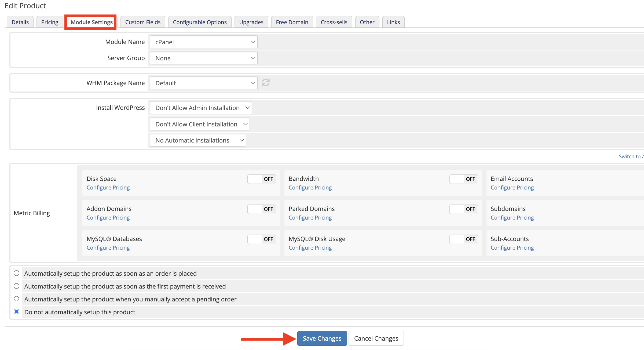Open the Module Settings tab

point(92,22)
